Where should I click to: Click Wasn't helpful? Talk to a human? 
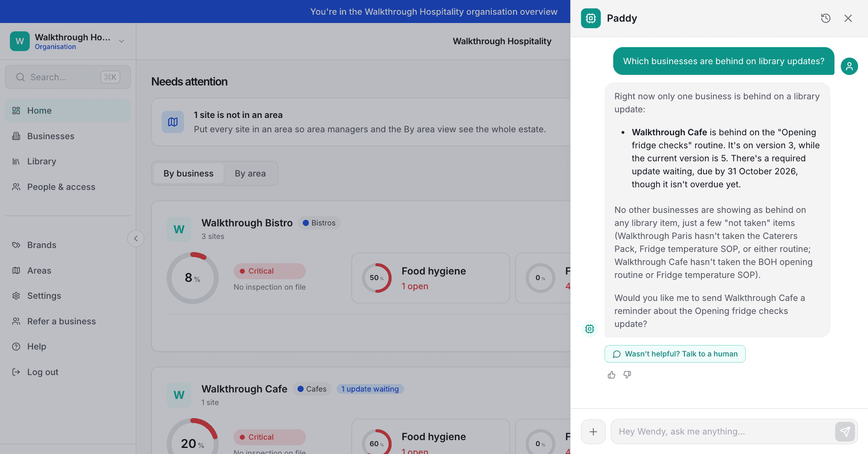pos(675,354)
